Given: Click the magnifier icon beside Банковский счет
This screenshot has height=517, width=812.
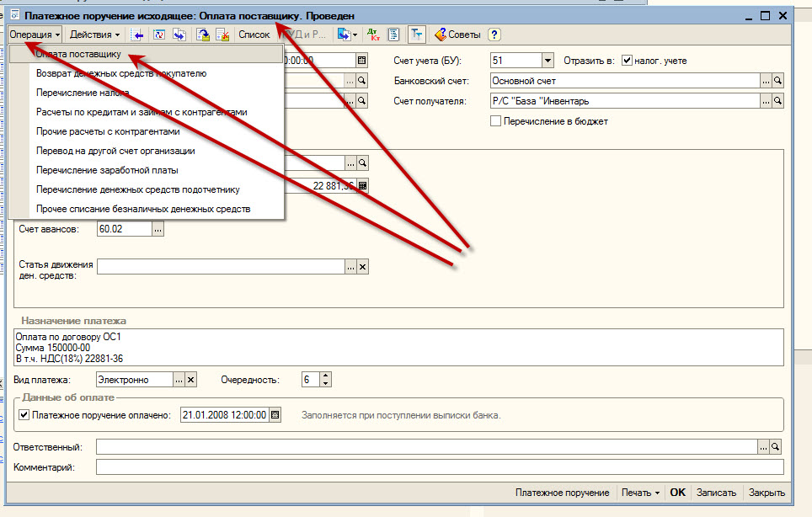Looking at the screenshot, I should (x=777, y=81).
